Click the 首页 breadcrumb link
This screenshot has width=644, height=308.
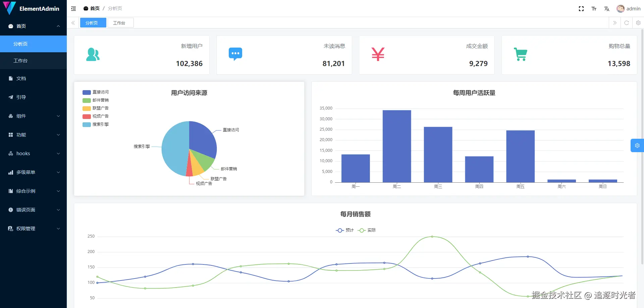click(x=92, y=8)
